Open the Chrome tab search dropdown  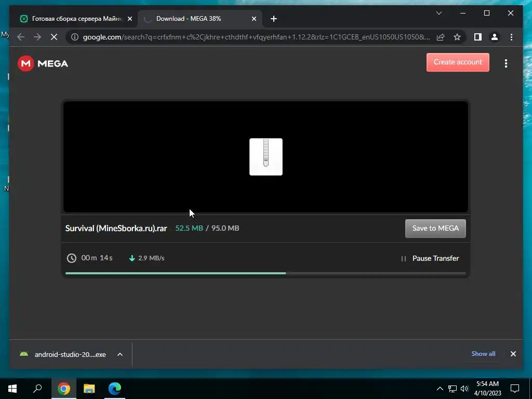pos(439,13)
